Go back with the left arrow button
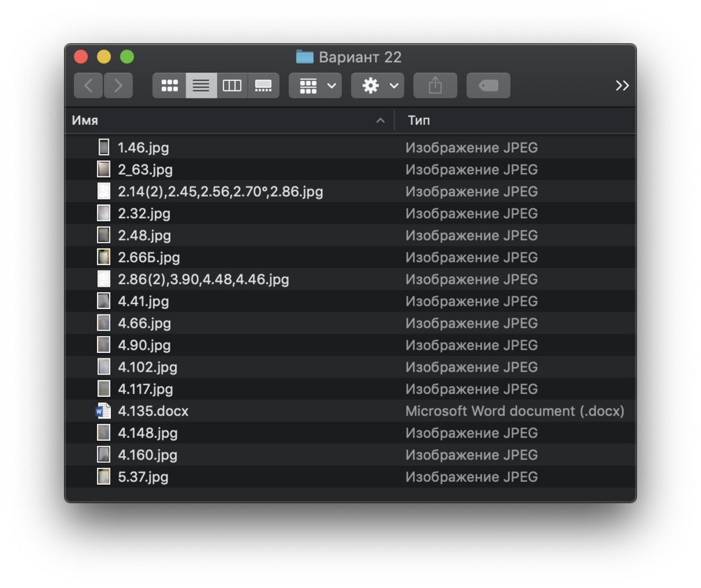This screenshot has width=701, height=588. 88,85
